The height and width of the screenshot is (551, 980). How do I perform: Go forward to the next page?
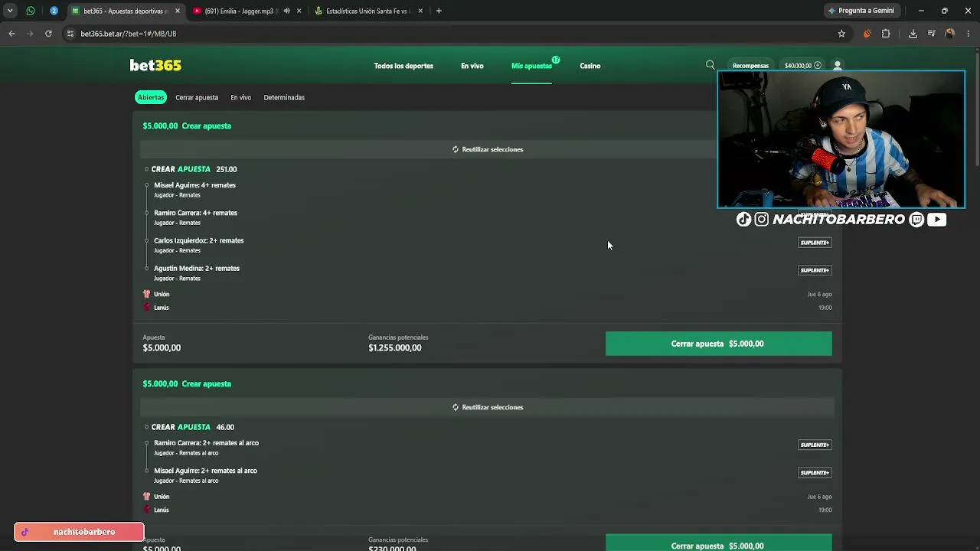(30, 34)
